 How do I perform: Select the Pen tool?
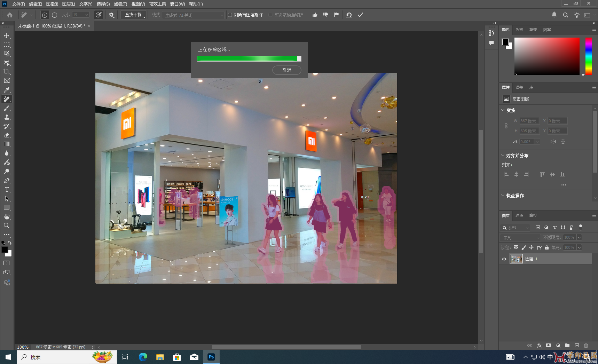coord(7,180)
